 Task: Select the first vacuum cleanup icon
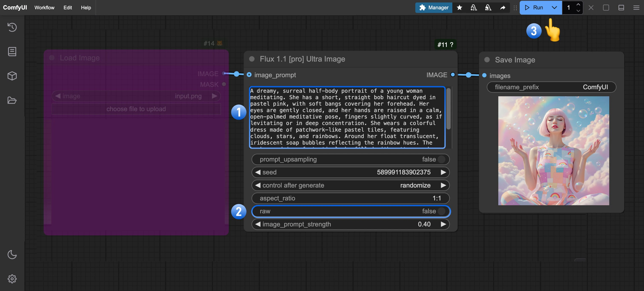(474, 7)
